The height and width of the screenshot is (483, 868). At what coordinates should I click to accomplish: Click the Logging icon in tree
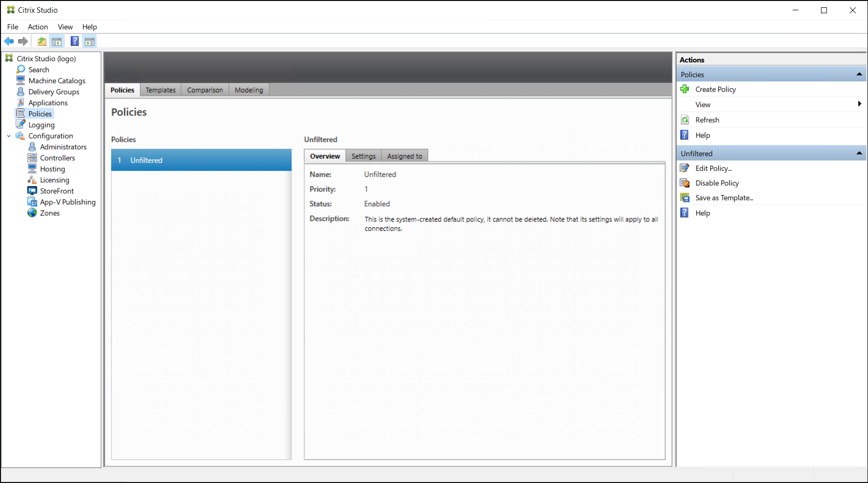pos(21,124)
